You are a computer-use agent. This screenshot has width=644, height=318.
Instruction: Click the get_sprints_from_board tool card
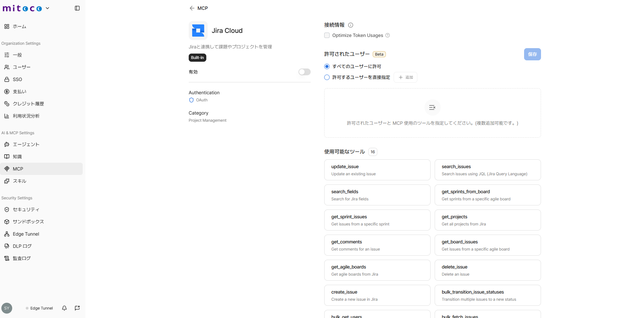tap(488, 195)
